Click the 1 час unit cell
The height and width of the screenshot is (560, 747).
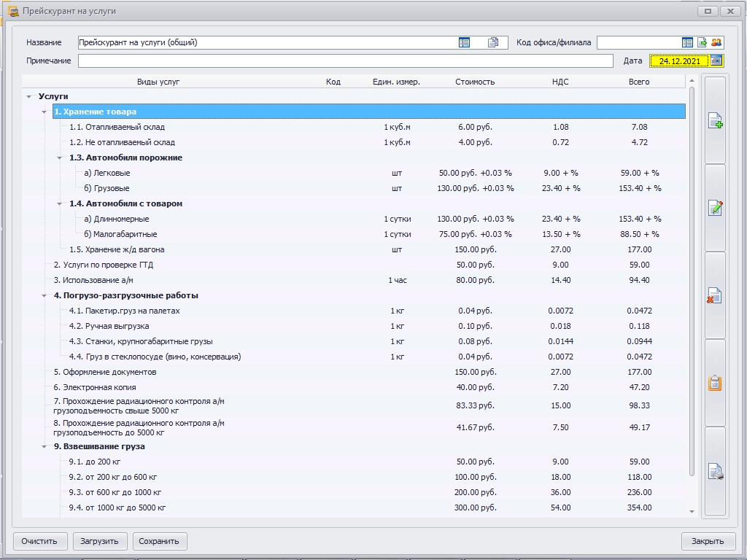coord(398,280)
